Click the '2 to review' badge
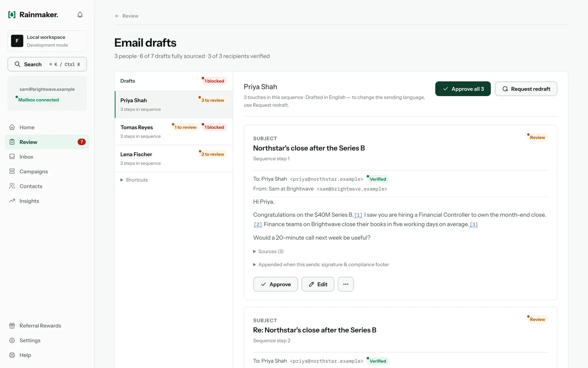Image resolution: width=588 pixels, height=368 pixels. click(212, 154)
